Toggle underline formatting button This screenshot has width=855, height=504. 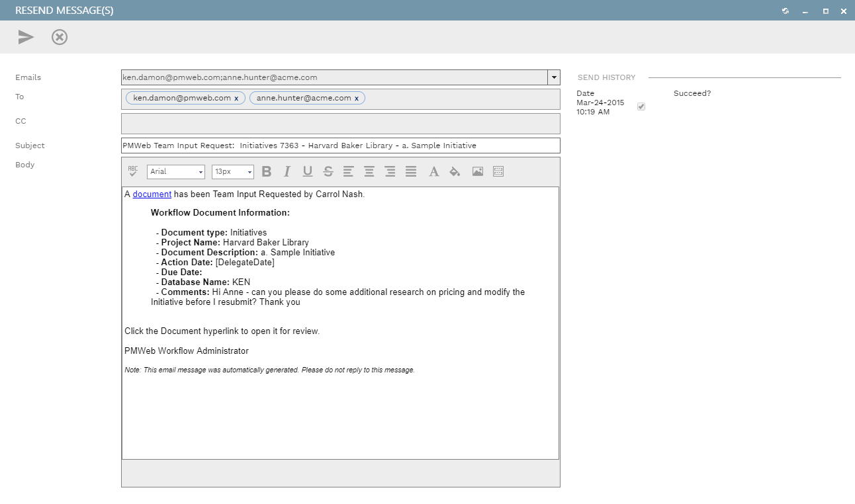[308, 172]
